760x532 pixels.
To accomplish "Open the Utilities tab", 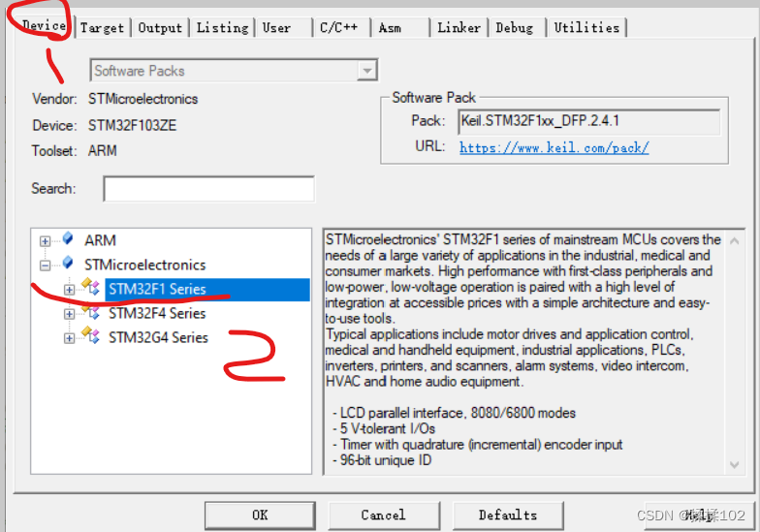I will [x=587, y=27].
